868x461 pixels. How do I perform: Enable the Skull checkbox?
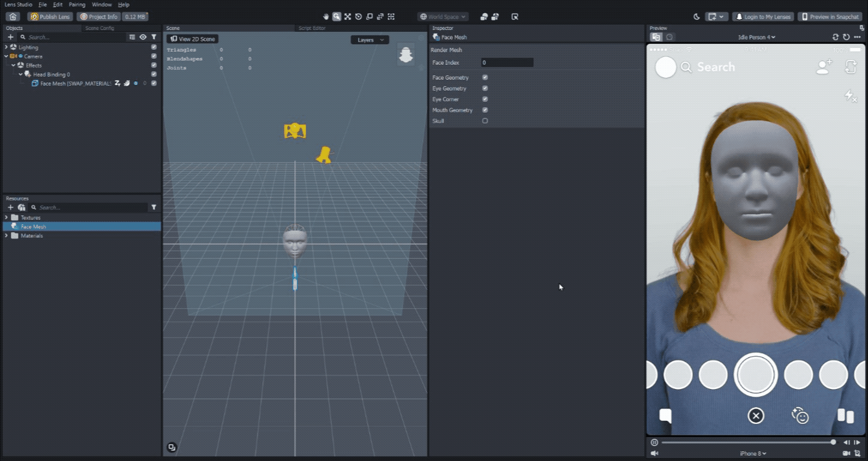tap(485, 120)
